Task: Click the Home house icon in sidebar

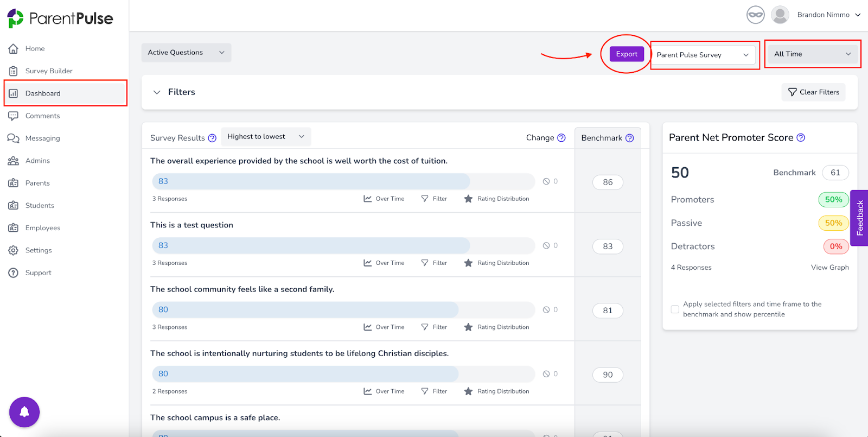Action: click(x=14, y=48)
